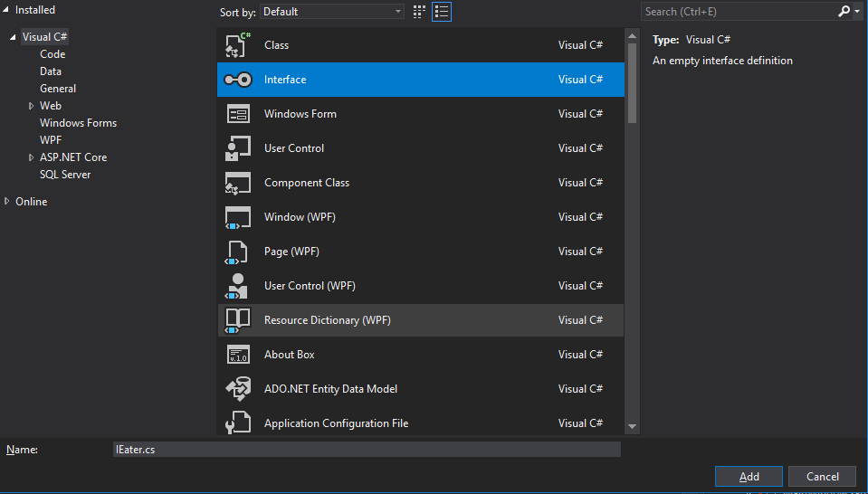Click "Application Configuration File" template name
Viewport: 868px width, 494px height.
pyautogui.click(x=336, y=423)
